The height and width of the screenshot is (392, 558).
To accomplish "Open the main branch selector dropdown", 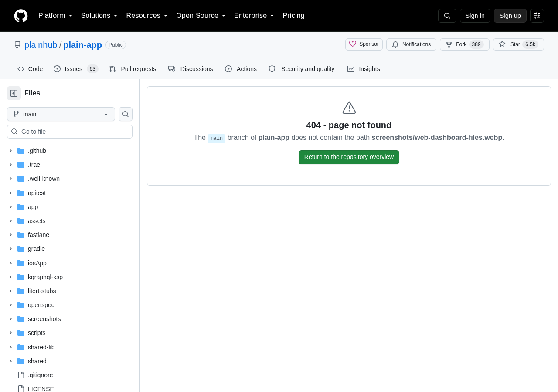I will click(x=61, y=114).
